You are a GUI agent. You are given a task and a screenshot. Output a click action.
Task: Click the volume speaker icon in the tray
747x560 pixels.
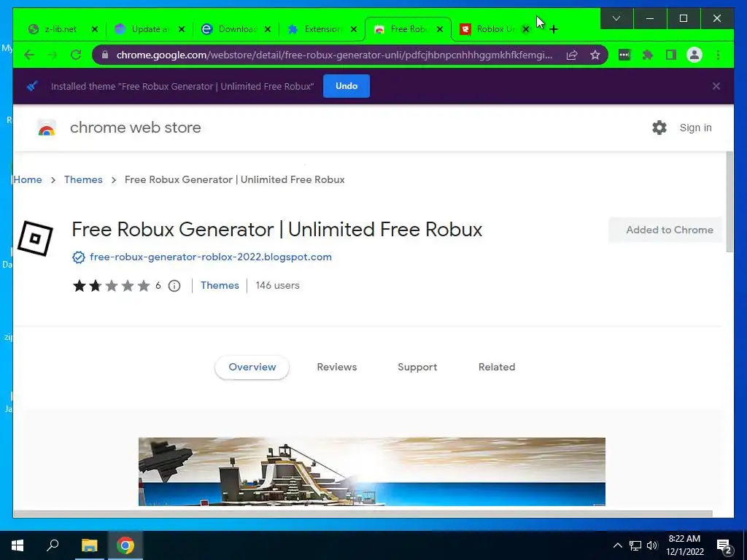652,545
